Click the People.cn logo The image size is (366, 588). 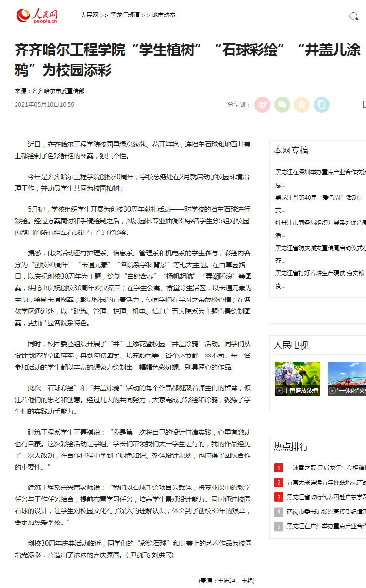coord(37,16)
